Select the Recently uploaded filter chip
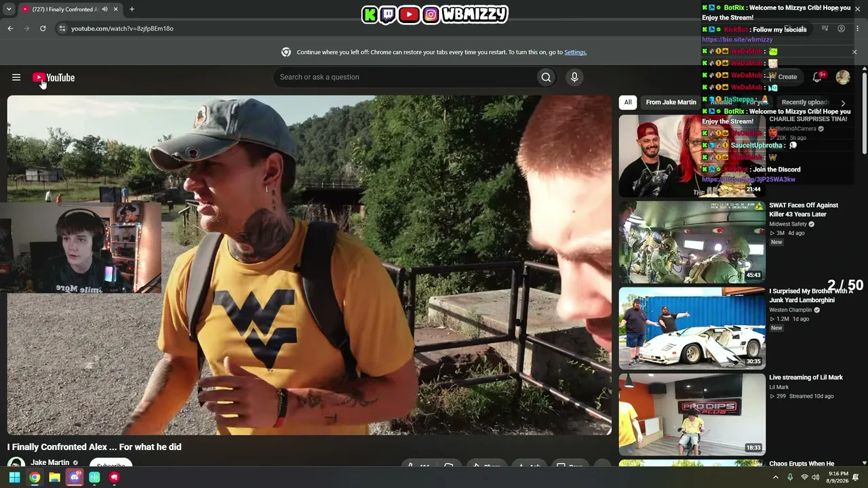 click(x=806, y=102)
